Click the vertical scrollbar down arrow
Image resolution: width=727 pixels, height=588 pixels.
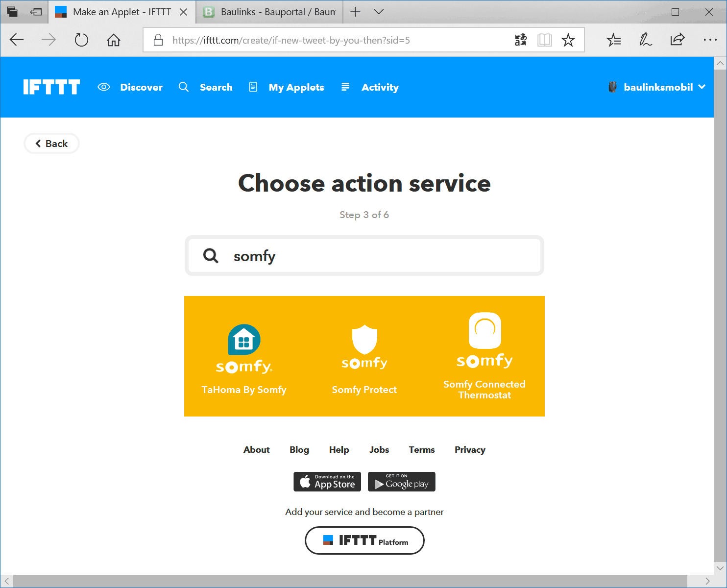[720, 568]
